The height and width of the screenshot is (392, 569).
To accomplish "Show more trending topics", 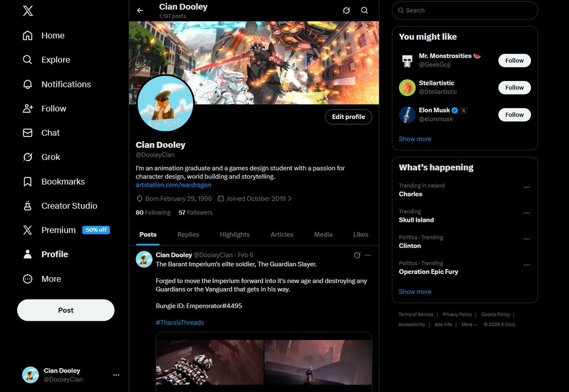I will click(x=415, y=292).
